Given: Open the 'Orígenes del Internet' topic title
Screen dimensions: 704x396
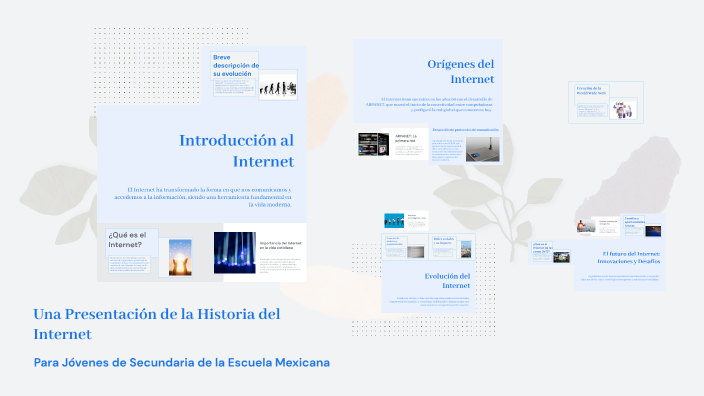Looking at the screenshot, I should [x=461, y=71].
